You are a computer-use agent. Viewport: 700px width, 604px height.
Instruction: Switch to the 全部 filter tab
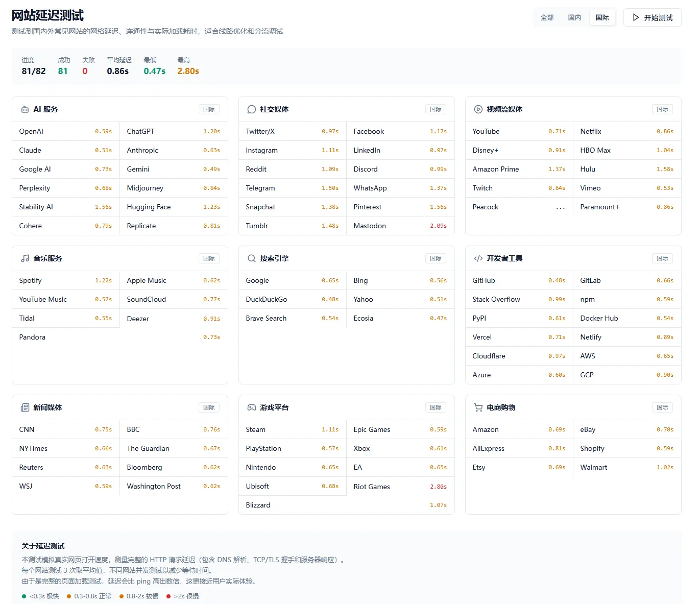pyautogui.click(x=547, y=17)
